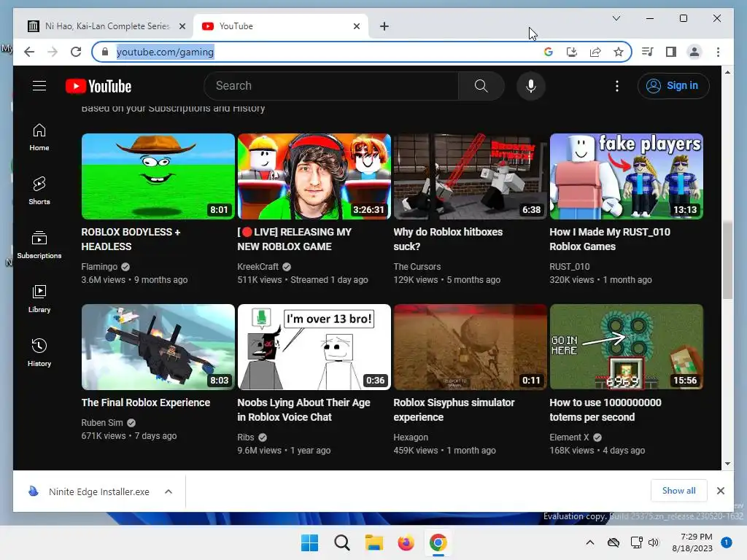The width and height of the screenshot is (747, 560).
Task: Open I'm over 13 bro thumbnail
Action: tap(314, 347)
